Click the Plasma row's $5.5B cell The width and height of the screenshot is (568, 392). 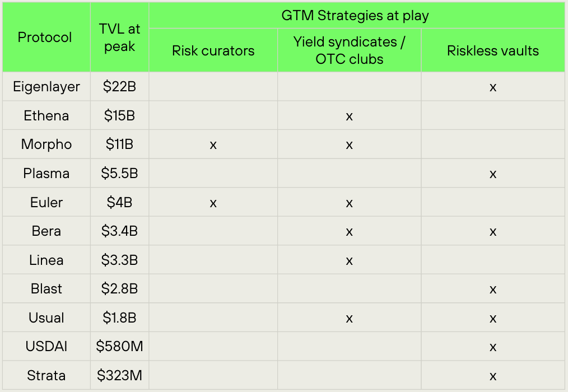[119, 174]
